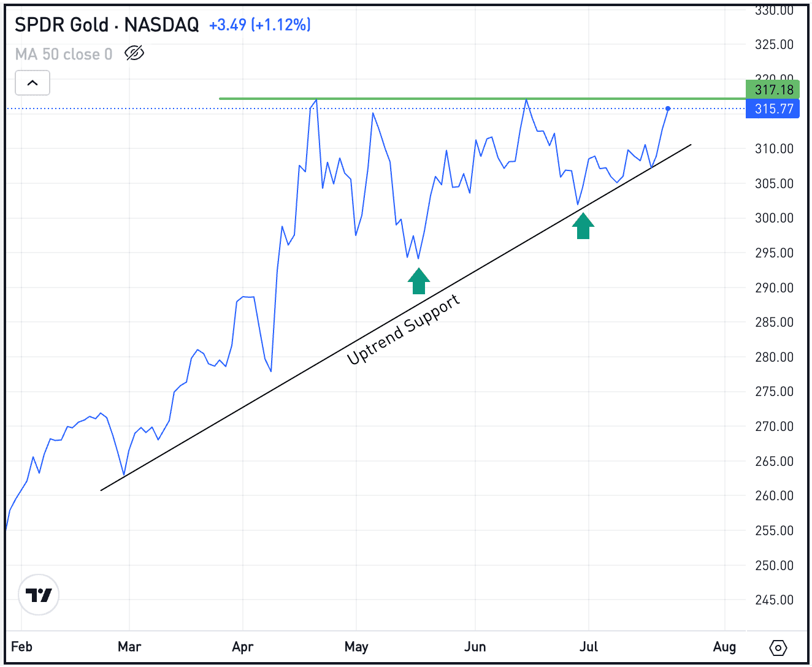
Task: Collapse the legend with the chevron button
Action: pyautogui.click(x=32, y=82)
